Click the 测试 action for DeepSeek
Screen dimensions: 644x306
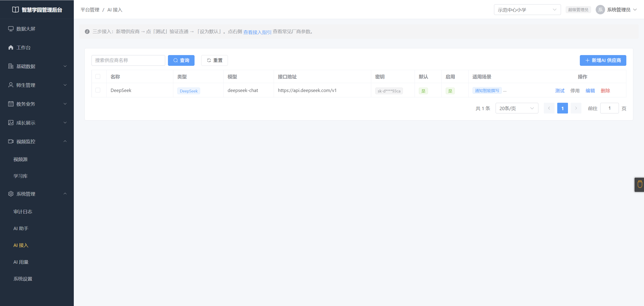pos(560,91)
